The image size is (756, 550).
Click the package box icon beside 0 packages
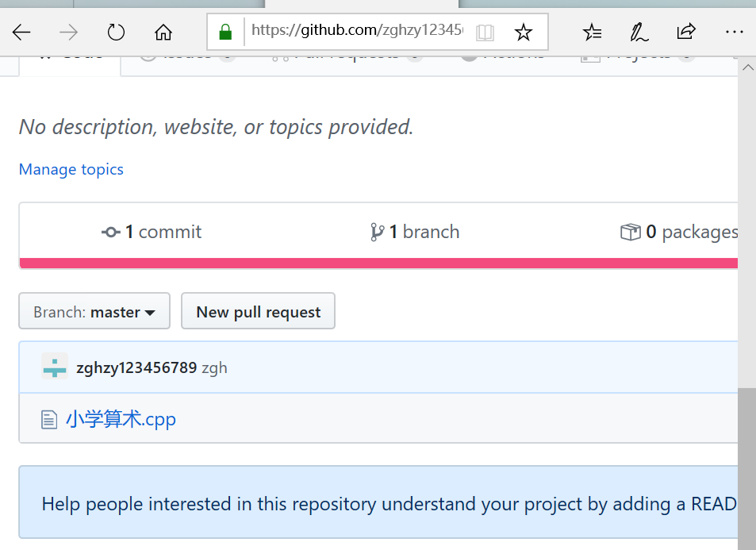pos(630,232)
